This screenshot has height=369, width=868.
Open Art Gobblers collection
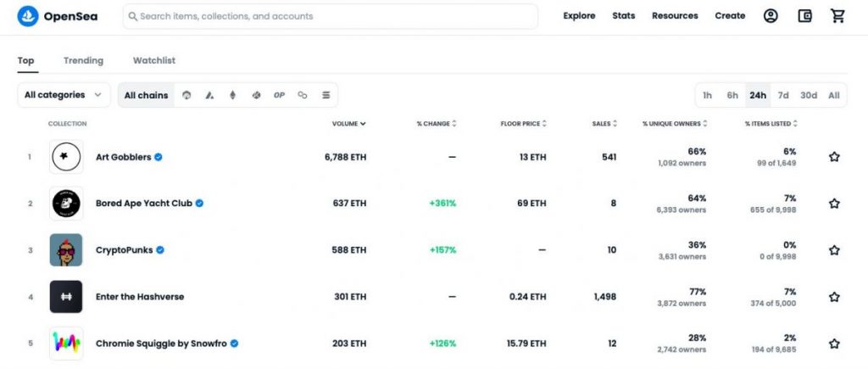click(124, 157)
